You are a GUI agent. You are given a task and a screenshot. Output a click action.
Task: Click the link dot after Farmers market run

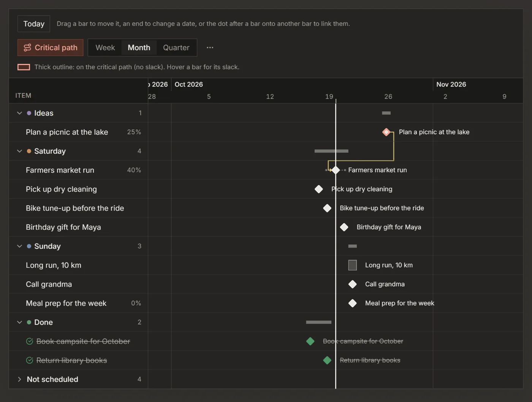click(345, 170)
